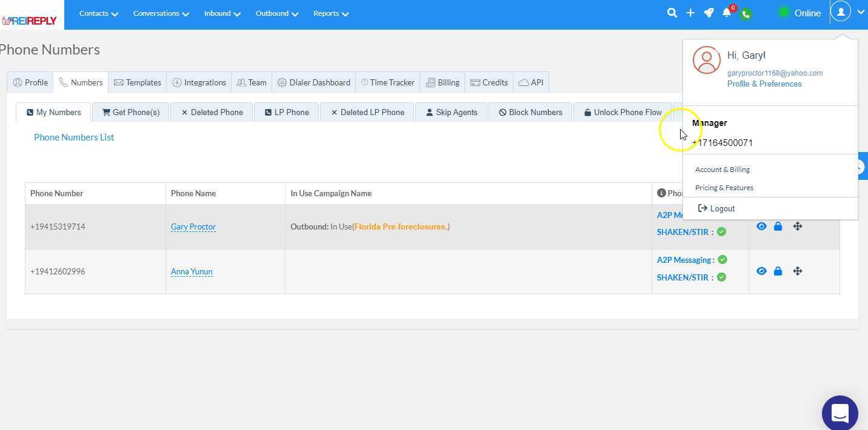
Task: Select the rocket/broadcast icon in top bar
Action: pyautogui.click(x=709, y=13)
